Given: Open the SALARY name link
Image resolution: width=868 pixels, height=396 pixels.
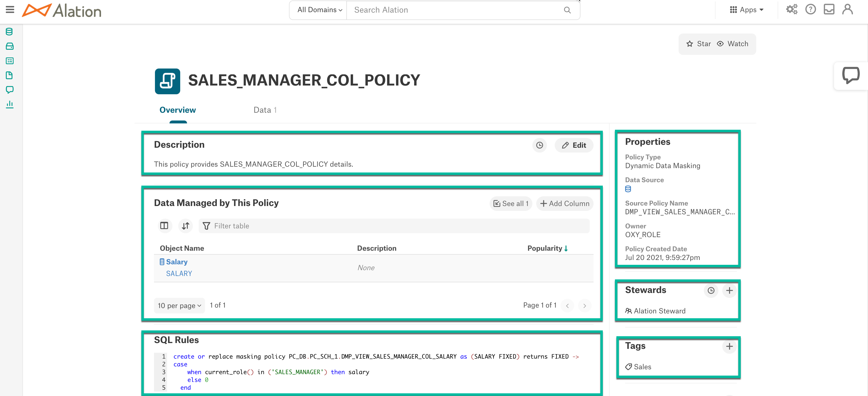Looking at the screenshot, I should click(x=179, y=274).
